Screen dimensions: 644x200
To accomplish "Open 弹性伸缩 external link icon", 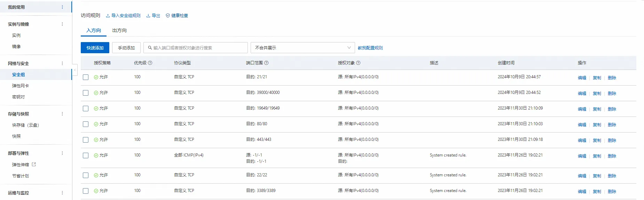I will (x=34, y=165).
